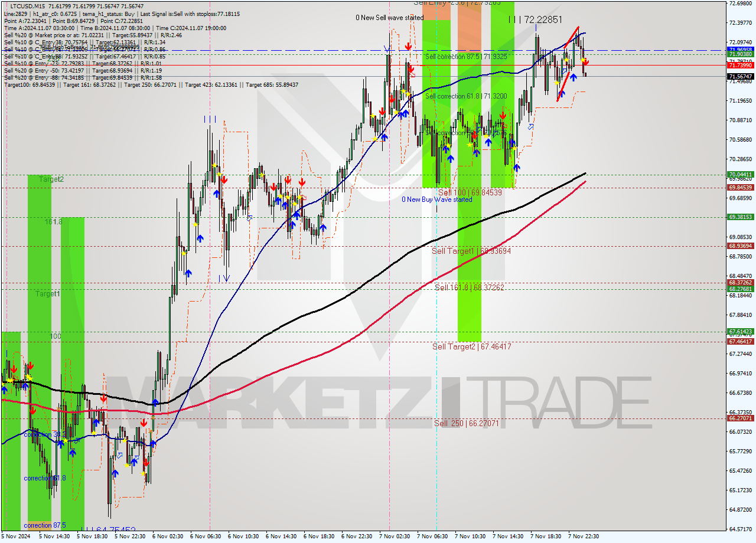Click the red 69.84539 price tag

tap(741, 188)
